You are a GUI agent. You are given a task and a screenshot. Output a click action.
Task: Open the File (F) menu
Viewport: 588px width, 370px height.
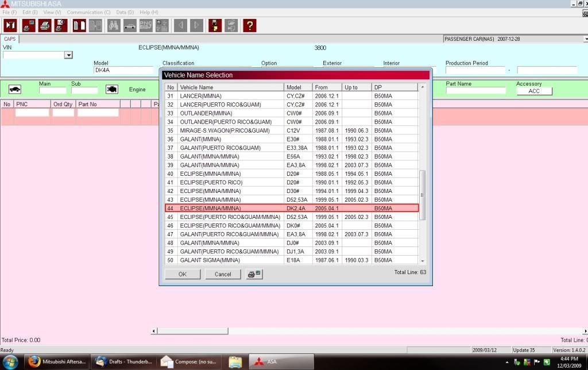[10, 13]
